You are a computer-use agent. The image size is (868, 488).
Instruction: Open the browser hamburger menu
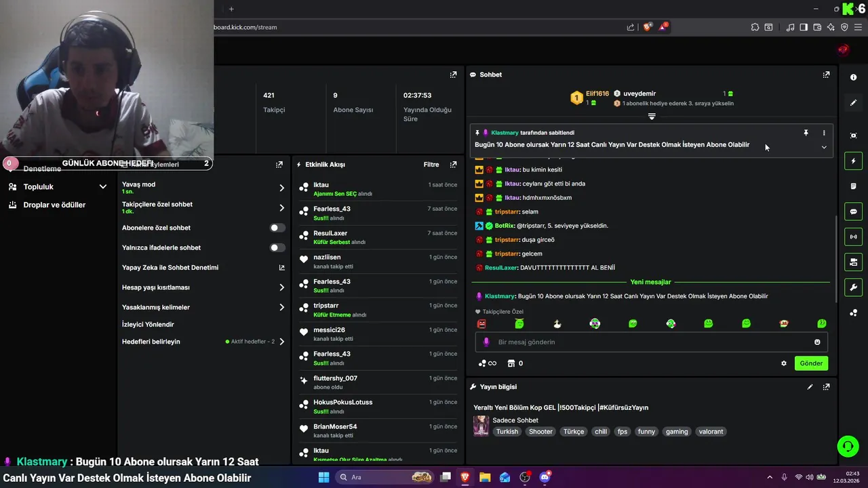(x=859, y=27)
